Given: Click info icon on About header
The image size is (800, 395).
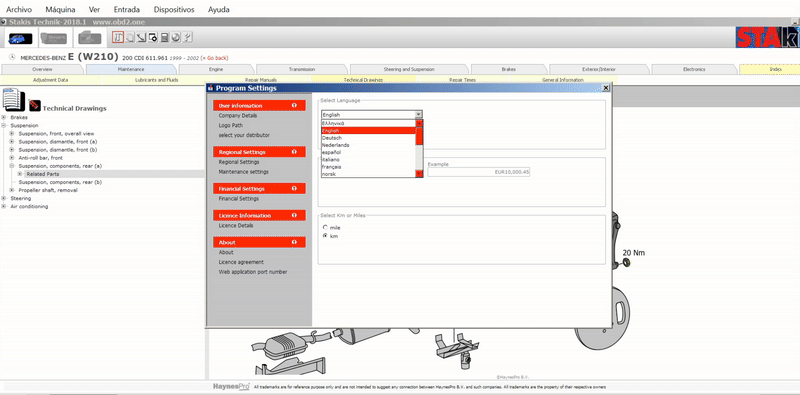Looking at the screenshot, I should point(294,242).
